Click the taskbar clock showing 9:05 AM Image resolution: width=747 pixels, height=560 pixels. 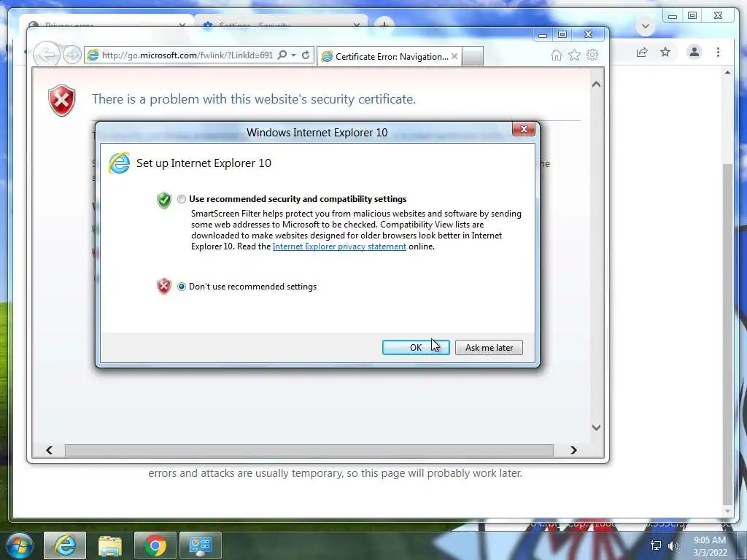coord(710,545)
